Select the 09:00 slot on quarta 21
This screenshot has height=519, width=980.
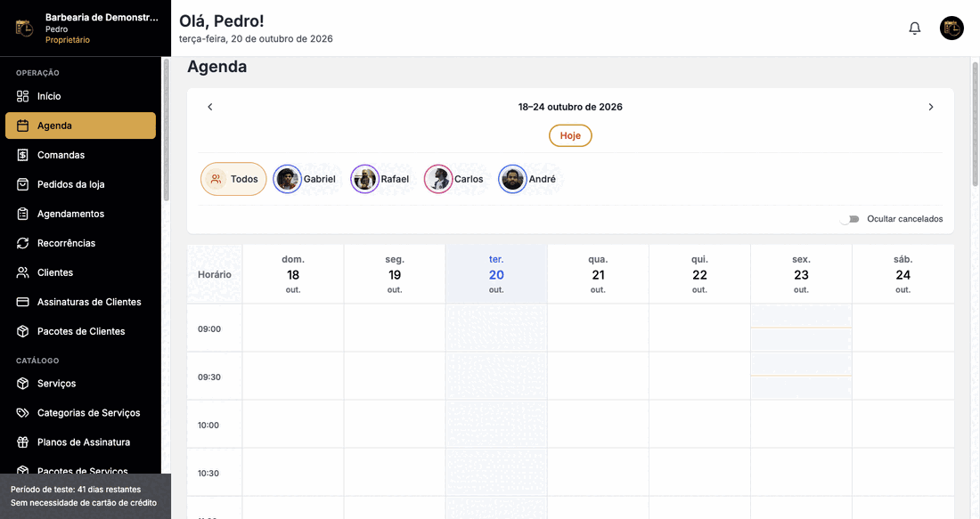pos(598,328)
